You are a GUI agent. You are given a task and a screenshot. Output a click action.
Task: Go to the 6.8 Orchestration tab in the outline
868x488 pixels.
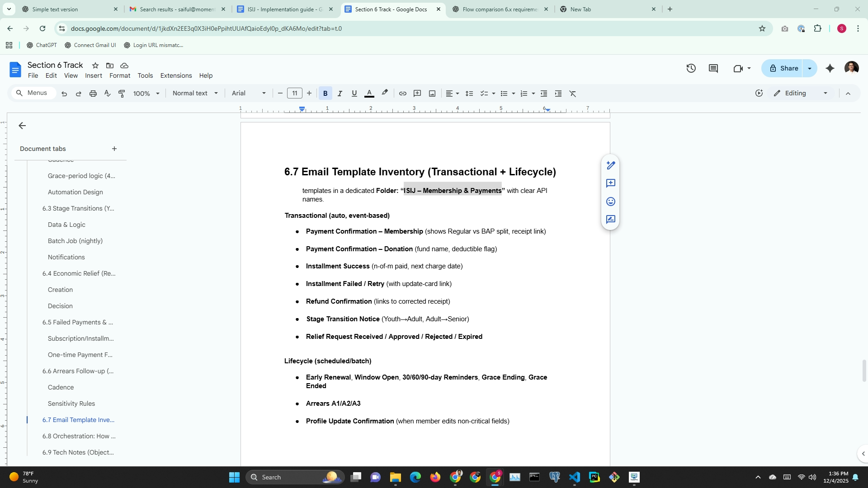(x=79, y=436)
